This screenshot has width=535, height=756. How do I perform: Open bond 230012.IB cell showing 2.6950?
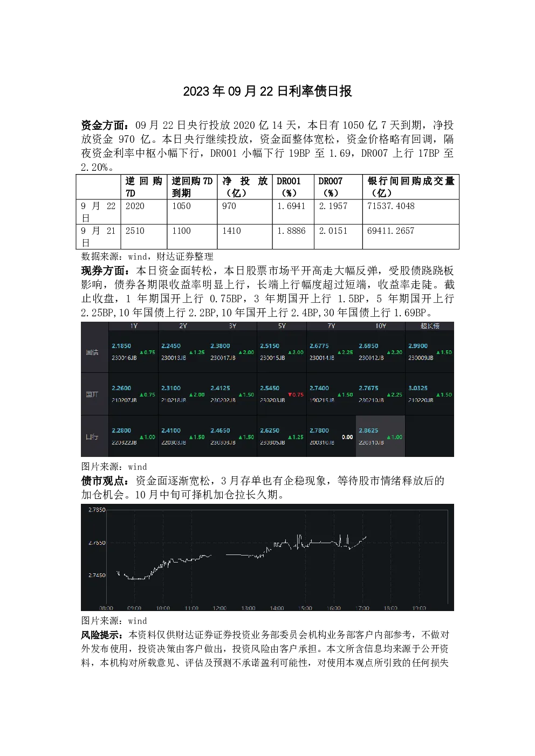point(380,352)
